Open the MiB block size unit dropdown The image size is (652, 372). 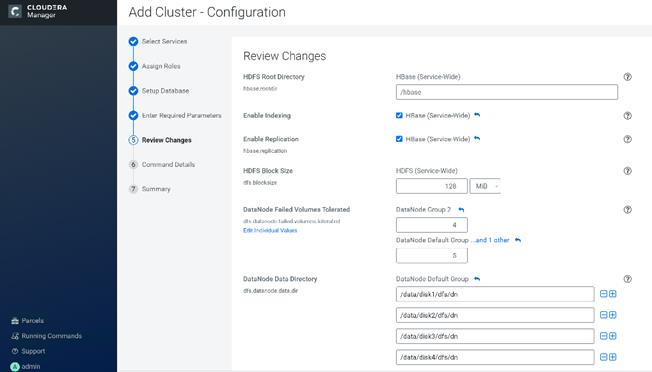tap(485, 186)
